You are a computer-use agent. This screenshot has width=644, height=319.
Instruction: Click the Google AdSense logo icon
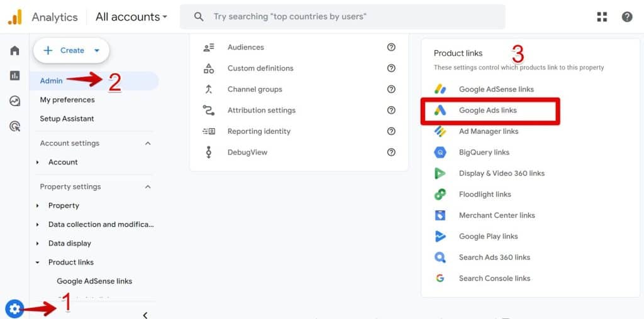(440, 89)
